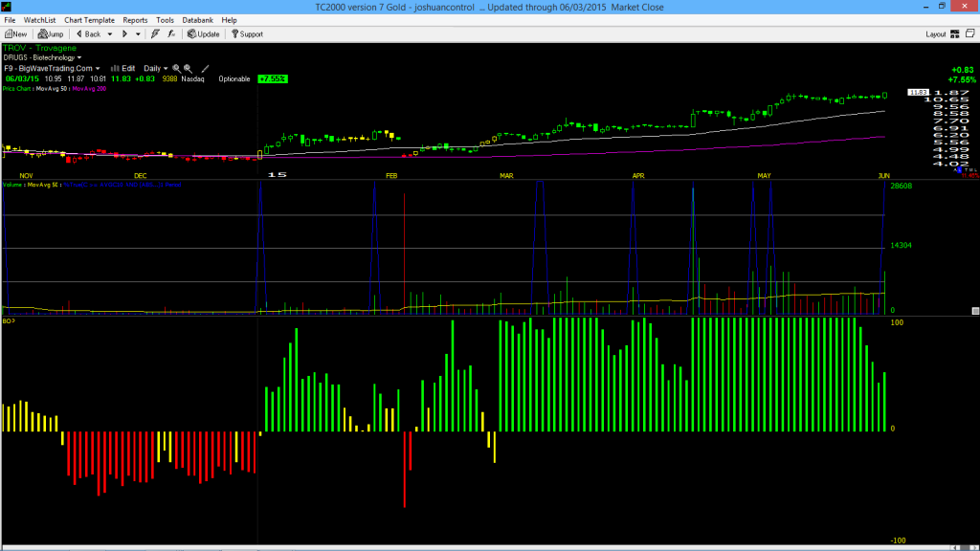Click the 11.83 price marker on axis
Image resolution: width=980 pixels, height=551 pixels.
point(918,93)
